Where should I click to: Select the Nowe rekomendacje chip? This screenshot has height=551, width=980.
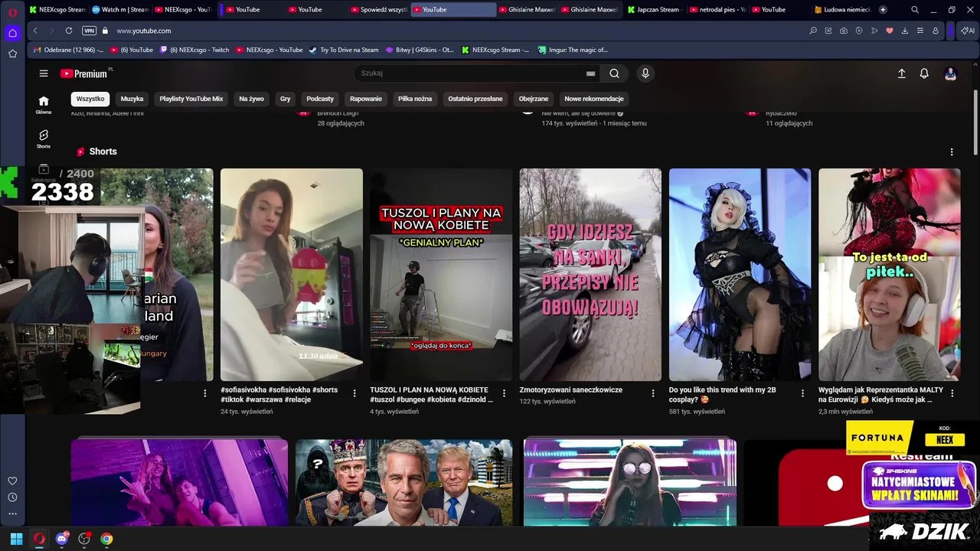click(594, 99)
